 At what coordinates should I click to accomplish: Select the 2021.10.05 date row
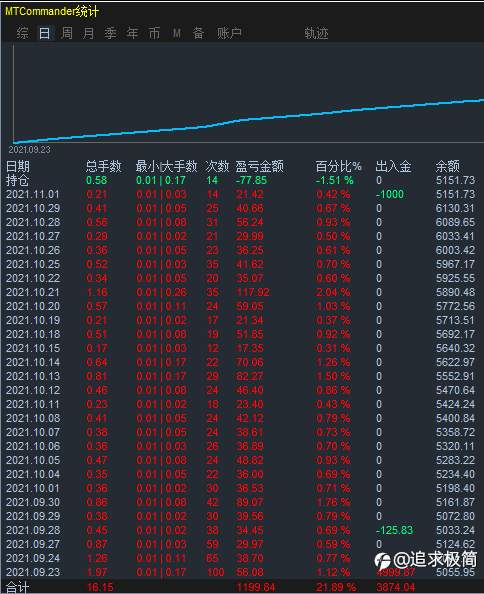coord(33,461)
